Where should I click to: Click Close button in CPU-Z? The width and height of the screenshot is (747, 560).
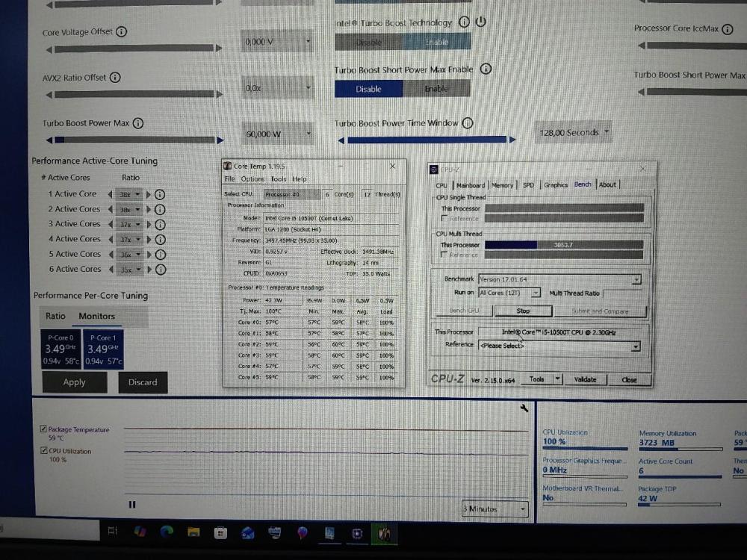[x=629, y=380]
